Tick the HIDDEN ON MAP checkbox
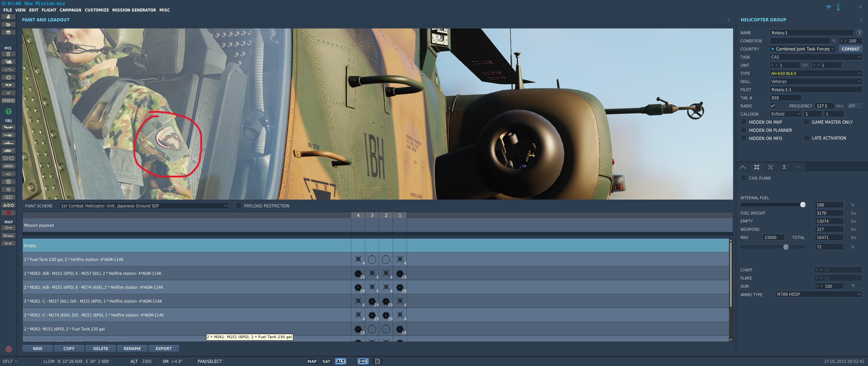868x366 pixels. click(x=744, y=122)
